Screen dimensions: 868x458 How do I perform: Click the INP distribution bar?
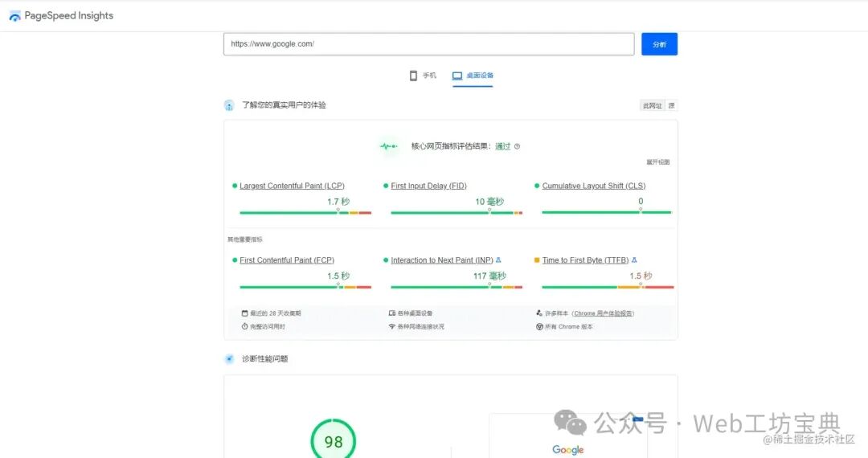coord(457,287)
